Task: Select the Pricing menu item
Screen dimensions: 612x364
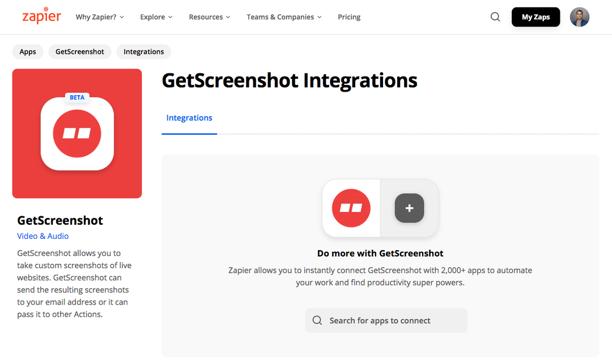Action: pos(348,17)
